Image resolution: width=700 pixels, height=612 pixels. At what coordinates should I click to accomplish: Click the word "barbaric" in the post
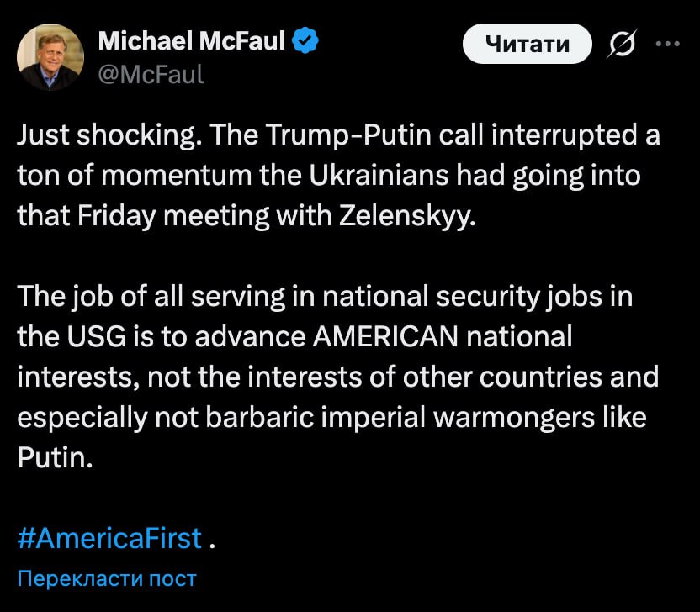tap(260, 418)
